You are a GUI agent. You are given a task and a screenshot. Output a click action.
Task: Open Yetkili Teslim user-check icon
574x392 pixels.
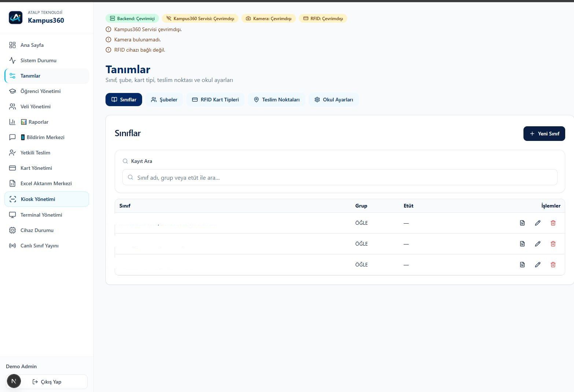click(12, 153)
